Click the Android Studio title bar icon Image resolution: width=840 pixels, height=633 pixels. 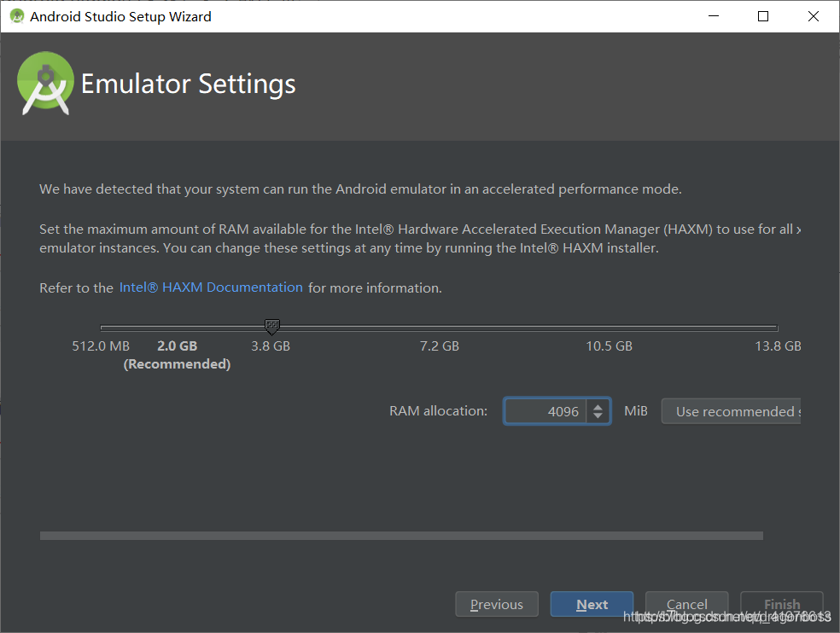(17, 16)
